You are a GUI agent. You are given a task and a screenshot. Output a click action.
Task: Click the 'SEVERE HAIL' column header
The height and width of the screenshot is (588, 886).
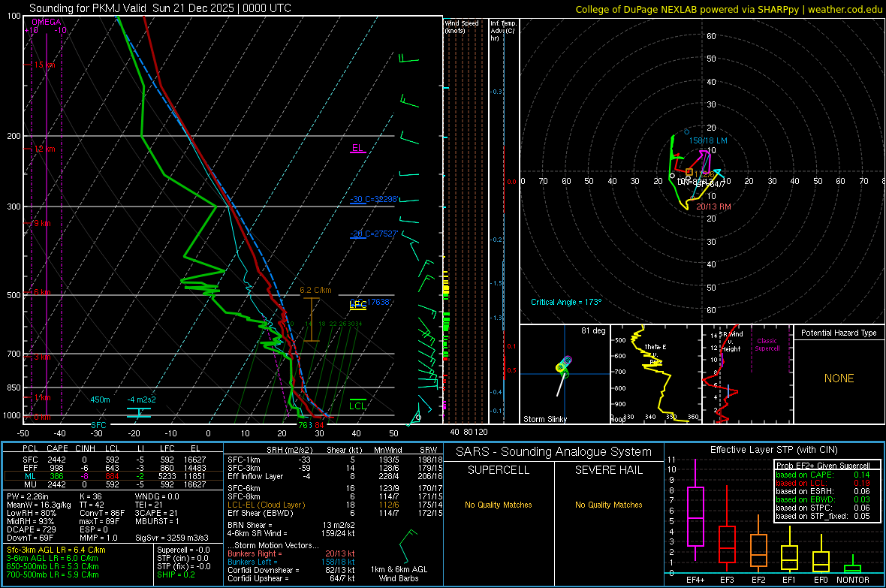coord(608,470)
